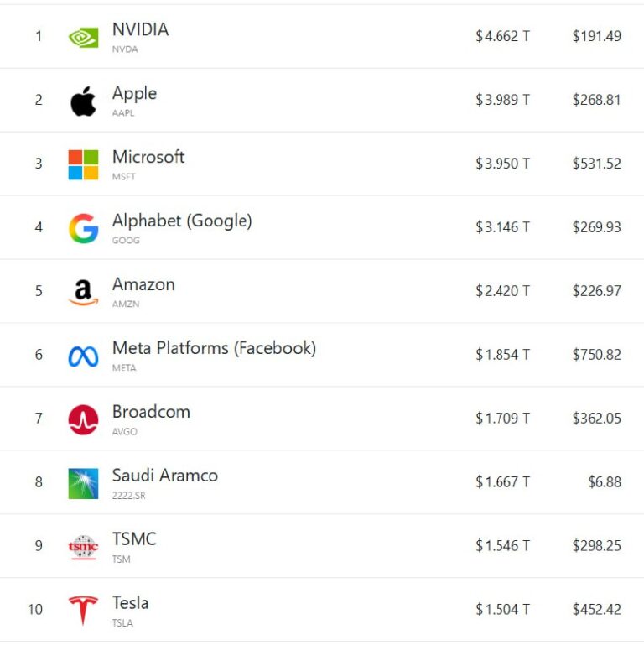The image size is (644, 645).
Task: Open the Saudi Aramco company link
Action: click(165, 476)
